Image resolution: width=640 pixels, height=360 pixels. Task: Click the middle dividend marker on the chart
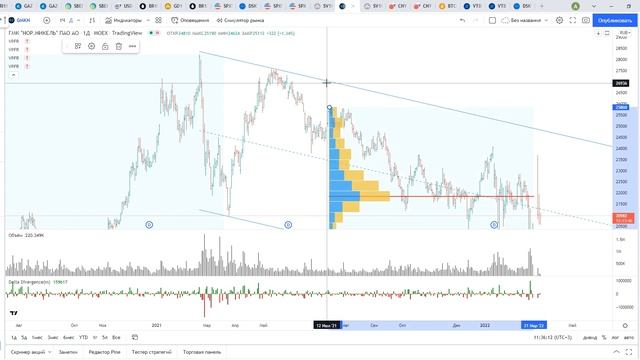(x=288, y=224)
